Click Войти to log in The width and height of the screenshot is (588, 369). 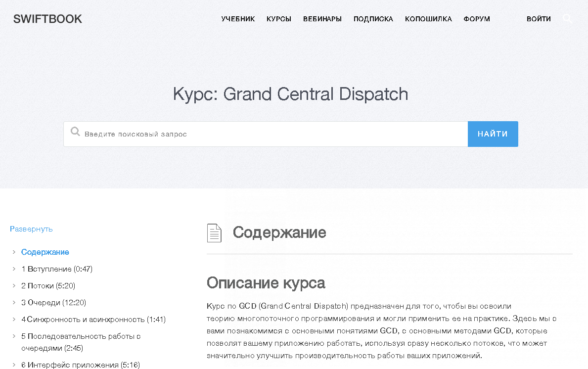[539, 19]
